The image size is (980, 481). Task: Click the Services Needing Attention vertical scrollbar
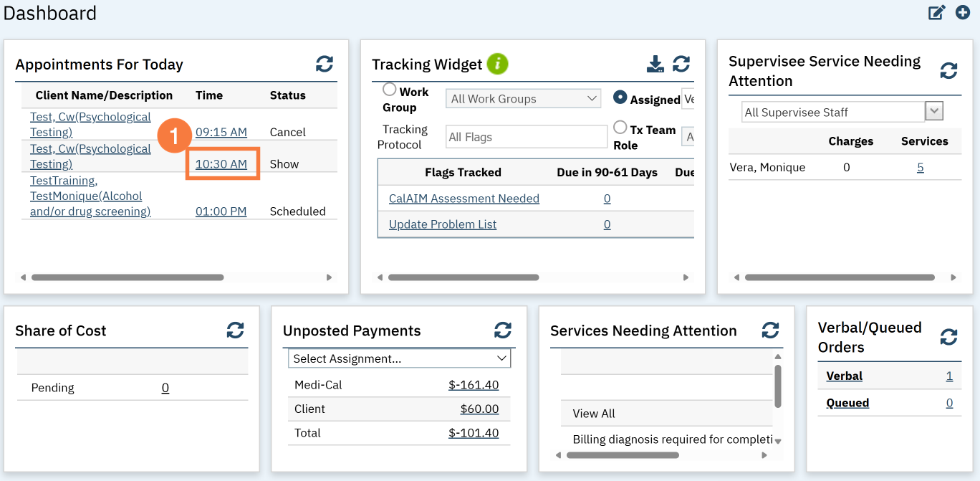coord(778,387)
